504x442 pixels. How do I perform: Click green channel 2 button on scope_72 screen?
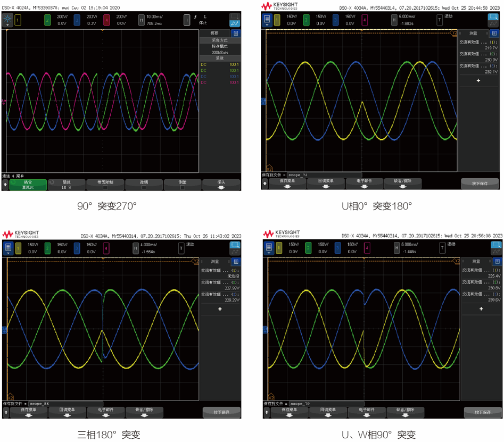306,20
